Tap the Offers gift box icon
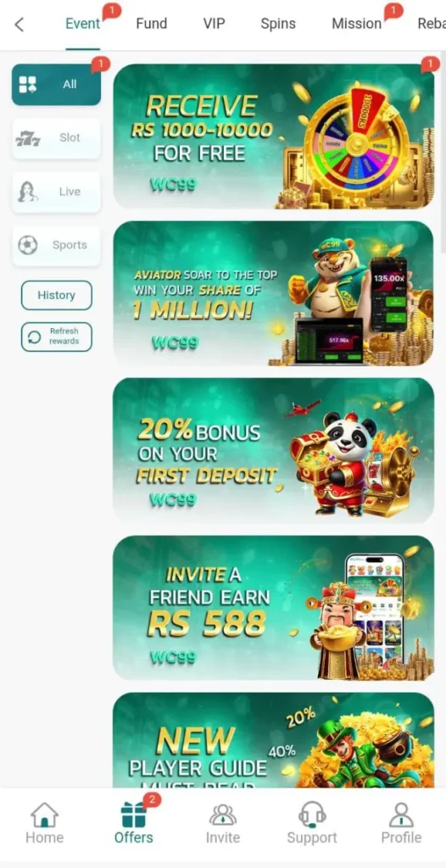This screenshot has width=446, height=868. pyautogui.click(x=133, y=815)
